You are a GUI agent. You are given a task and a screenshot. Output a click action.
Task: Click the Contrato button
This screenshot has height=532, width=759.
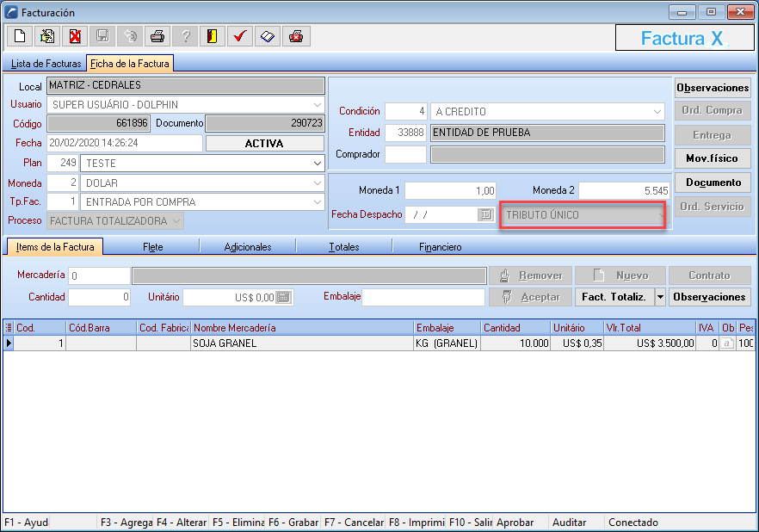[x=710, y=275]
